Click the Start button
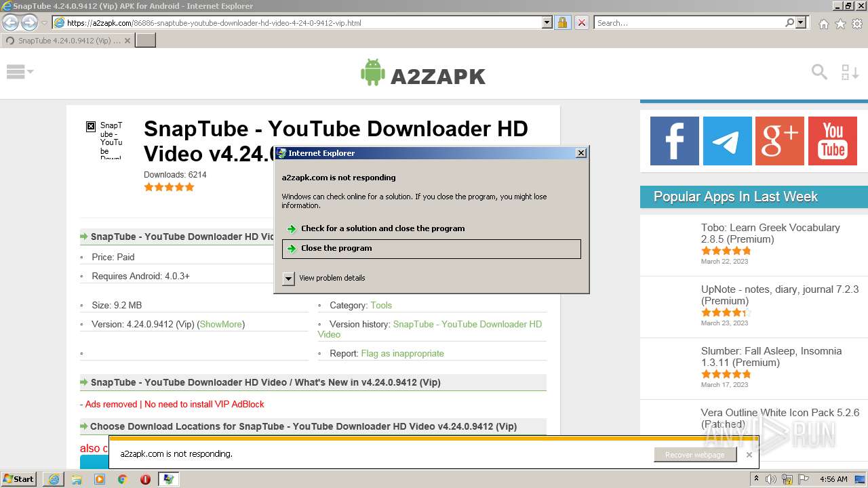Viewport: 868px width, 488px height. (x=19, y=479)
